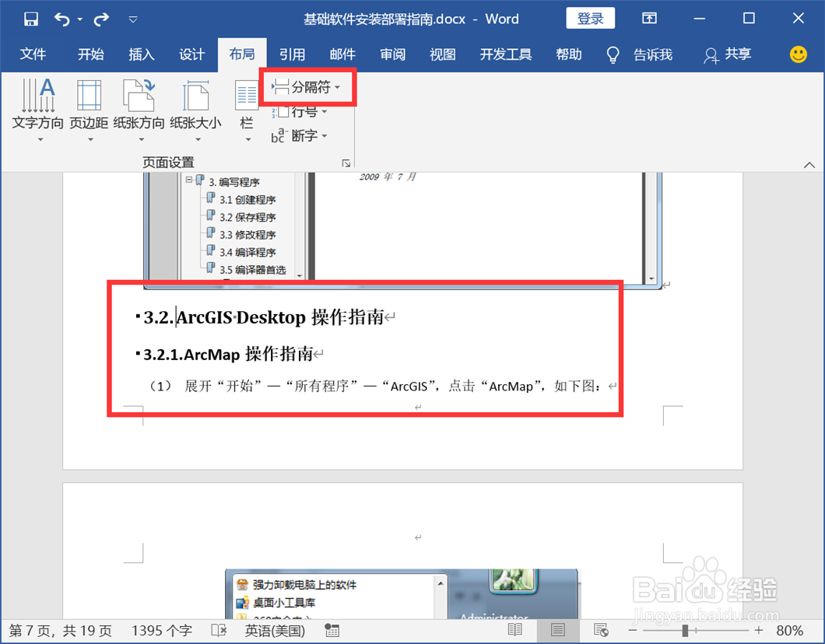Image resolution: width=825 pixels, height=644 pixels.
Task: Open the 审阅 tab
Action: tap(392, 54)
